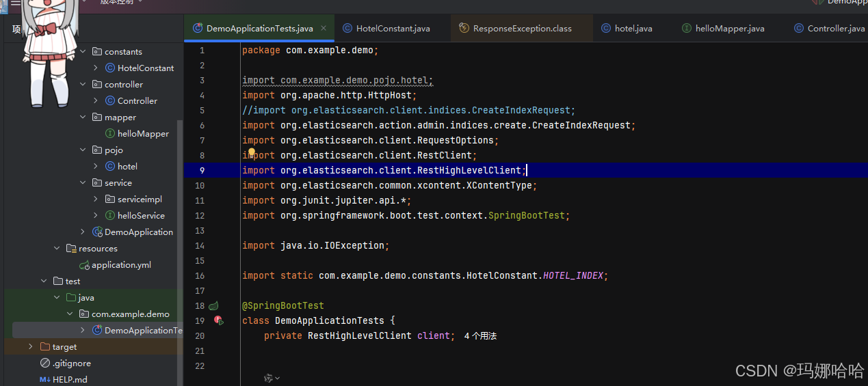
Task: Expand the target folder node
Action: [x=31, y=346]
